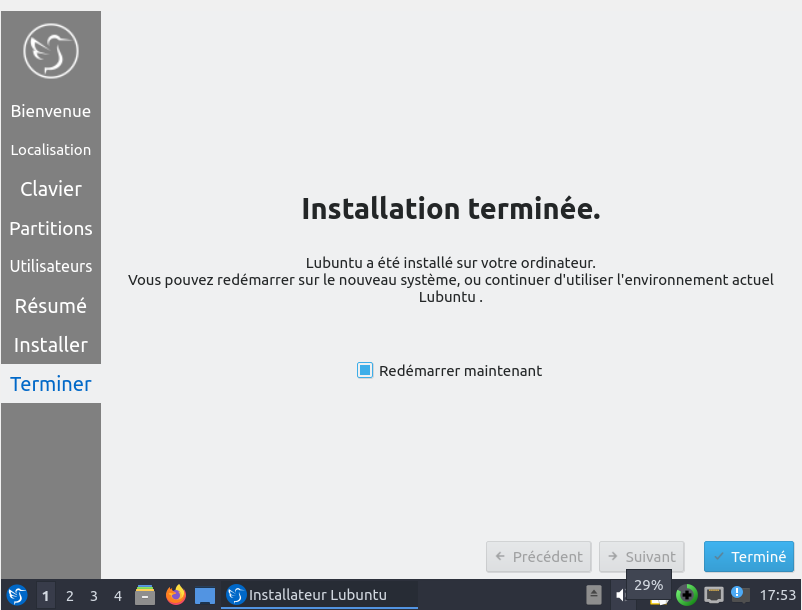Select the Utilisateurs step in sidebar
The height and width of the screenshot is (610, 802).
click(51, 266)
